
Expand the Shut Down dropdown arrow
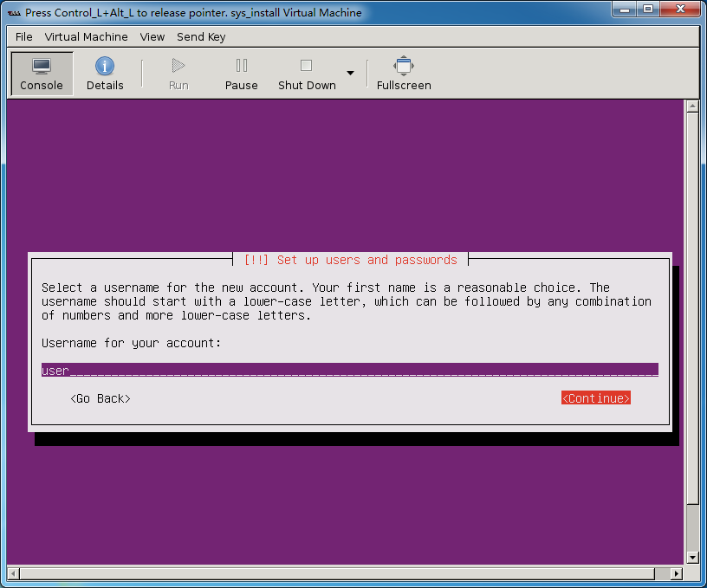350,73
